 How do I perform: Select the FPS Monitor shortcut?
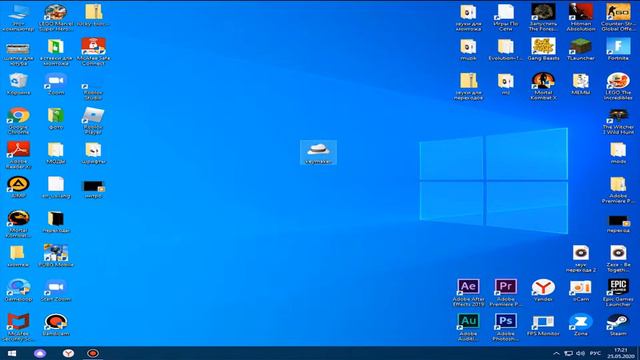[543, 325]
